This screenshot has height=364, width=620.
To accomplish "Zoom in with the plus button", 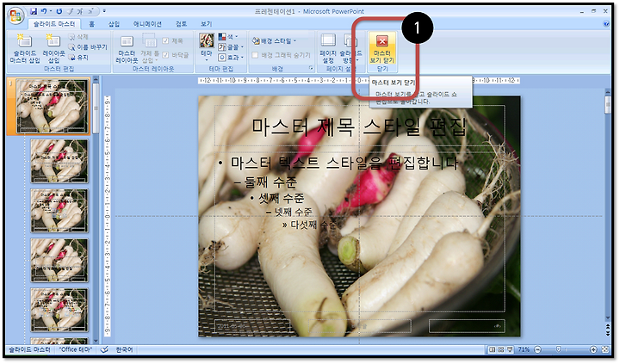I will click(x=593, y=349).
